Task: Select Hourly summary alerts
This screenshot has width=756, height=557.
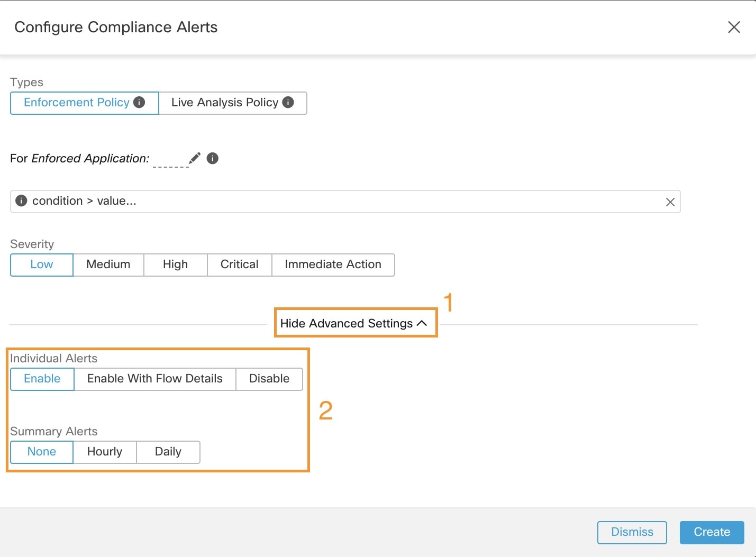Action: (104, 452)
